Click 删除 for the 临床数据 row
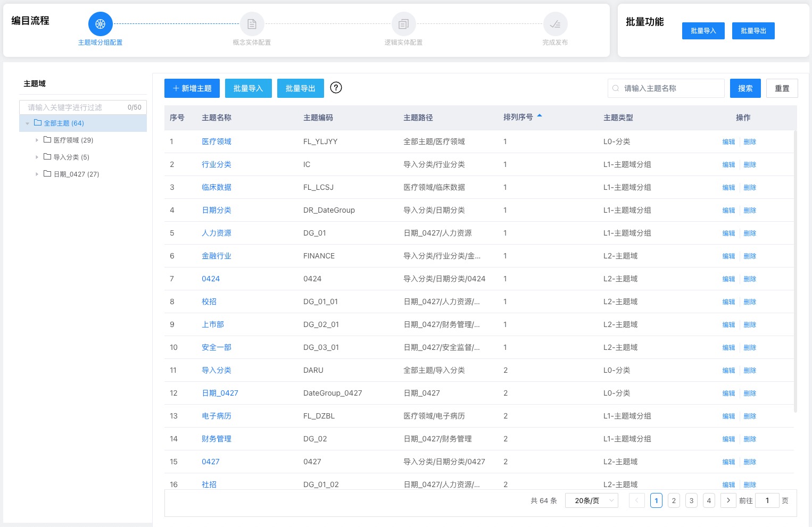Viewport: 812px width, 527px height. coord(750,187)
